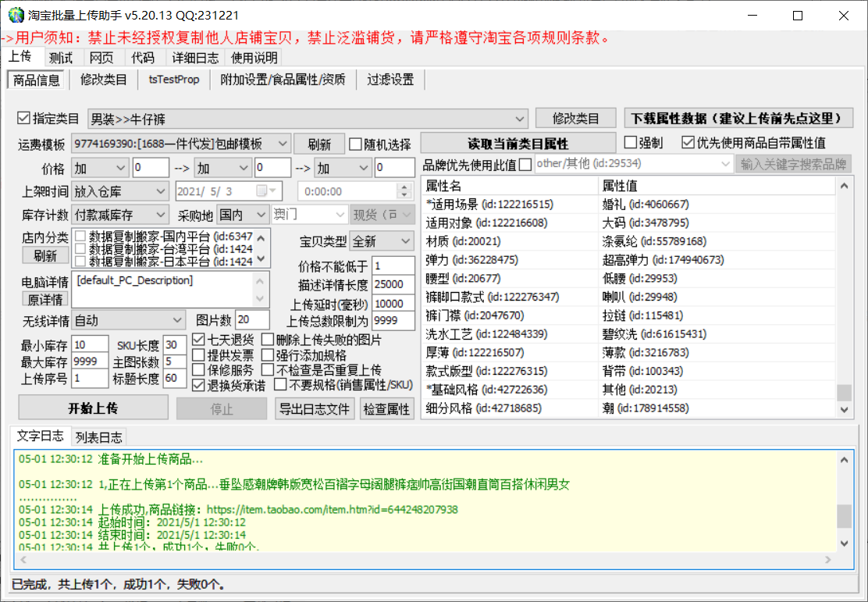Enable the 品牌优先使用此值 checkbox

tap(525, 165)
